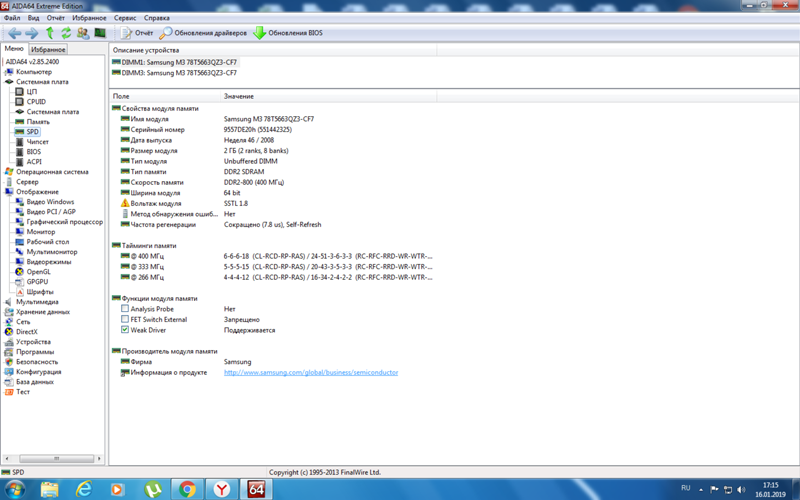Click the Значение column header

[x=329, y=96]
